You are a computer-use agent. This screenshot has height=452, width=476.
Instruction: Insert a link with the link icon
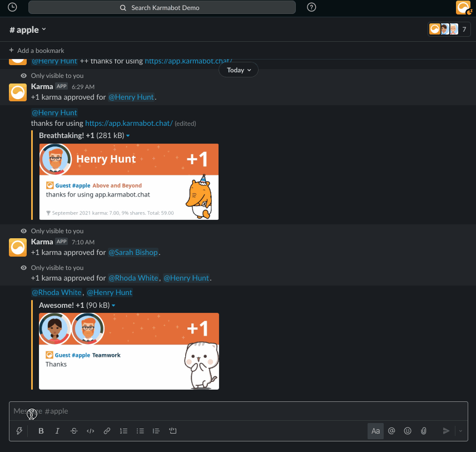click(107, 431)
